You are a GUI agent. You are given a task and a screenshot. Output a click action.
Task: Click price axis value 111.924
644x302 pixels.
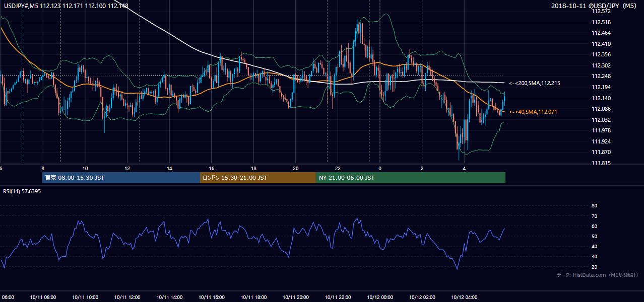(x=601, y=141)
